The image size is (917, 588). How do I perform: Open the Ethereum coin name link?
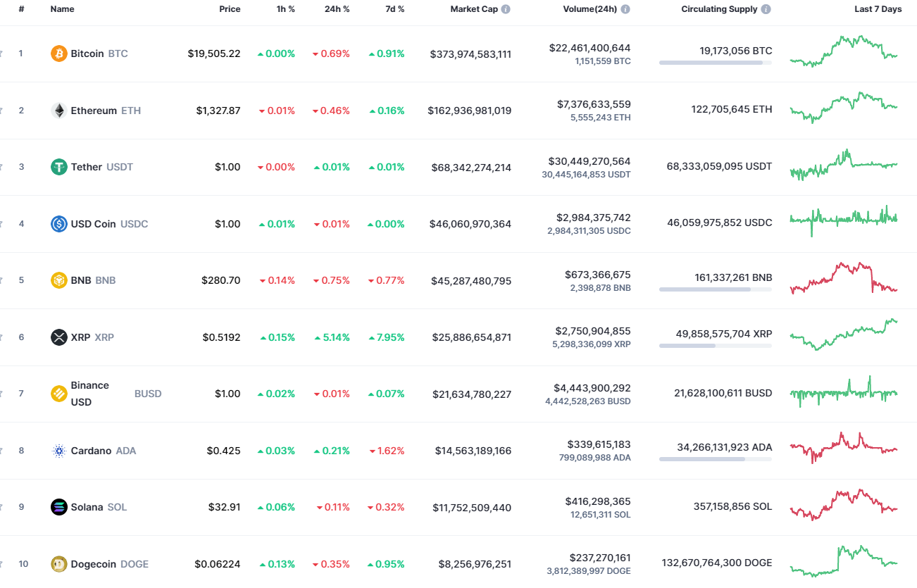pos(93,110)
